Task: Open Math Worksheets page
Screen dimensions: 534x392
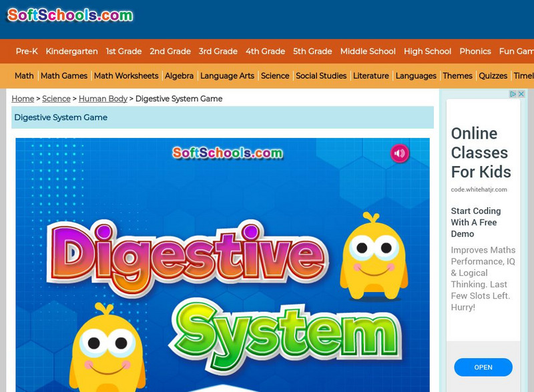Action: pyautogui.click(x=126, y=75)
